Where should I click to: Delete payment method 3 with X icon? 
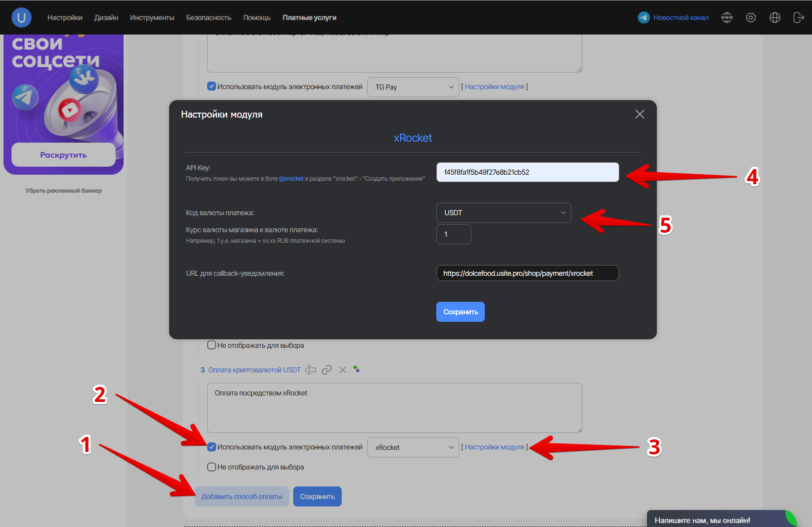343,370
